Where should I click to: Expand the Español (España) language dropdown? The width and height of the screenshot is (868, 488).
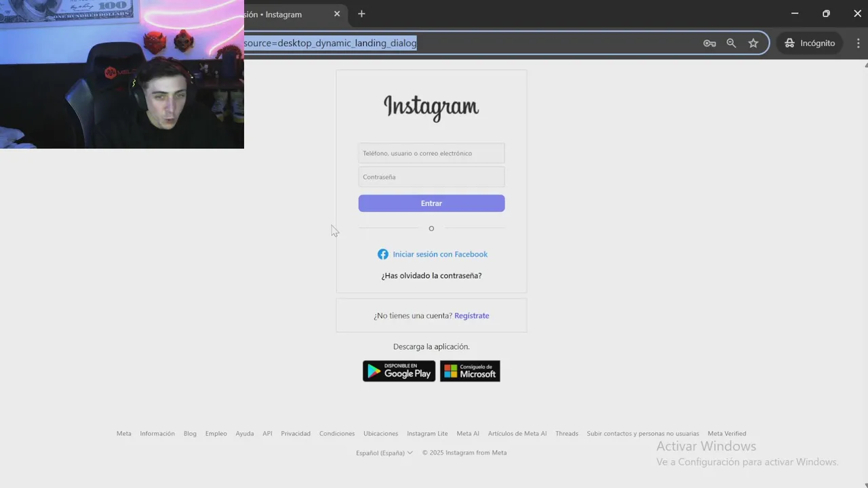point(384,453)
